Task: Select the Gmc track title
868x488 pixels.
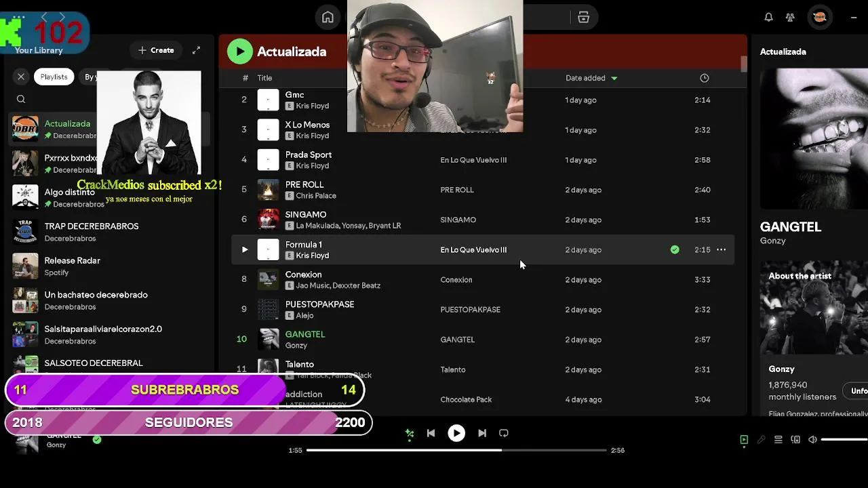Action: tap(294, 95)
